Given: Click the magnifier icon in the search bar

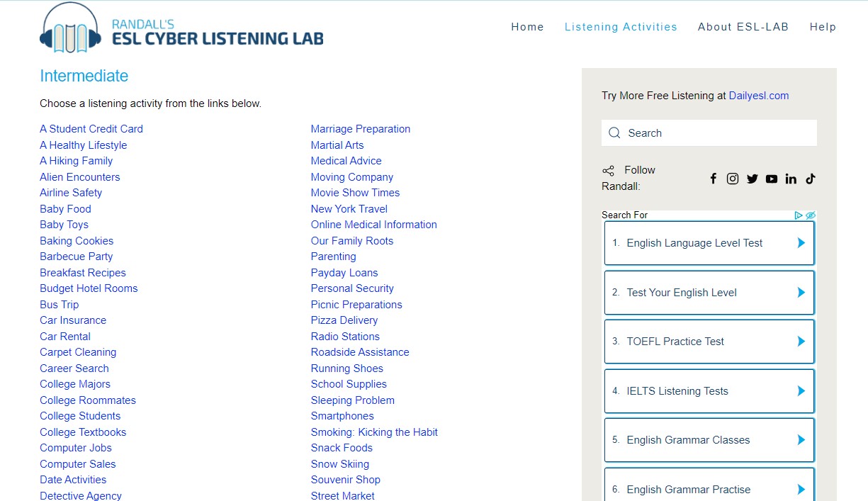Looking at the screenshot, I should click(x=614, y=133).
